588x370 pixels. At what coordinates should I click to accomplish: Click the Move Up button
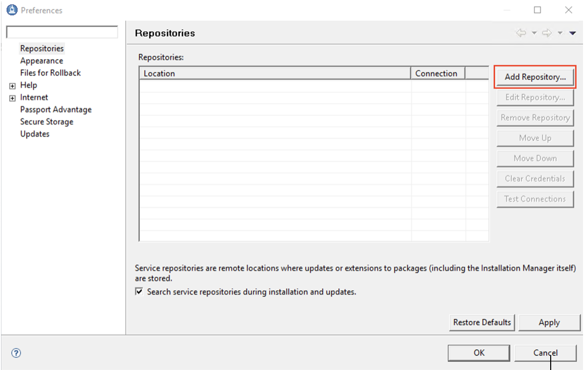pyautogui.click(x=535, y=138)
